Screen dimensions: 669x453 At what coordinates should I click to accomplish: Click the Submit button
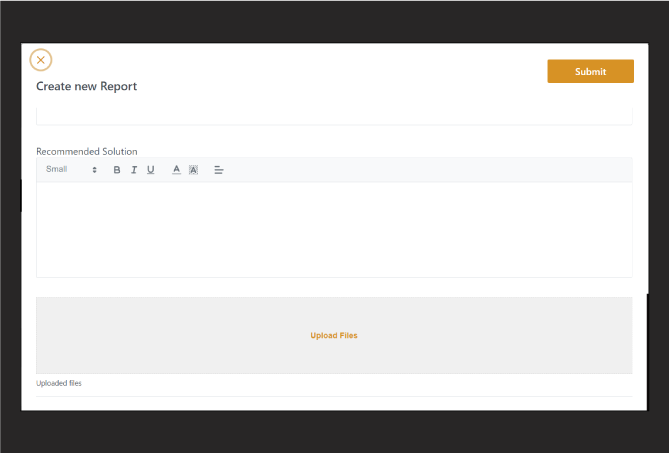[590, 71]
